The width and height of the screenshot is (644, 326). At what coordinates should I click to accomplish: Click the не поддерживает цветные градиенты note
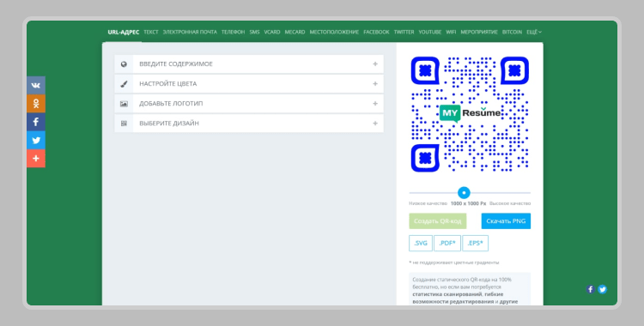coord(454,263)
